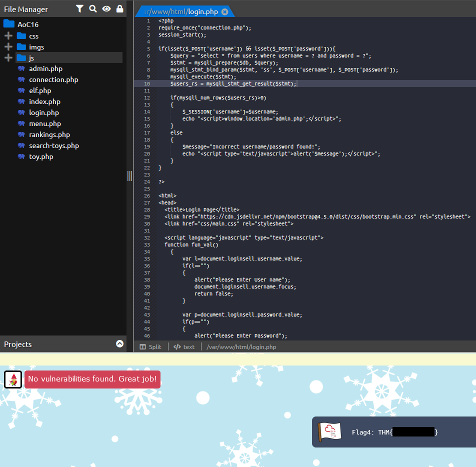Viewport: 476px width, 467px height.
Task: Open admin.php in the file tree
Action: (46, 69)
